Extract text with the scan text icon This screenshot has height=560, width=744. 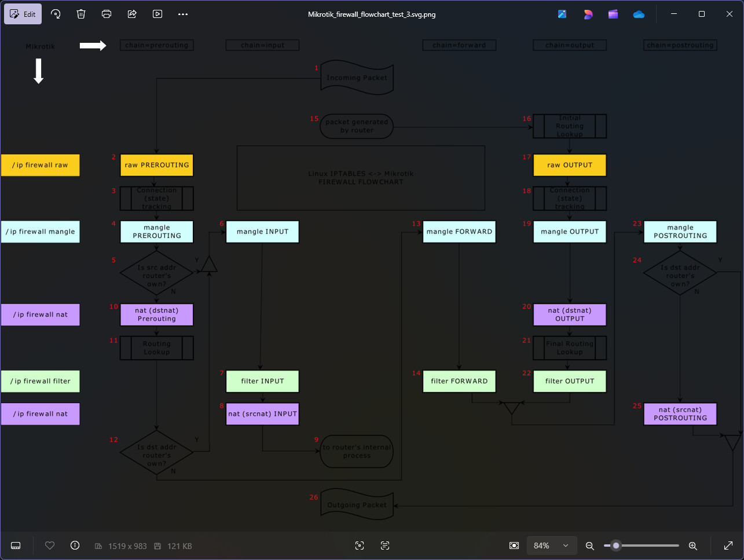tap(385, 546)
